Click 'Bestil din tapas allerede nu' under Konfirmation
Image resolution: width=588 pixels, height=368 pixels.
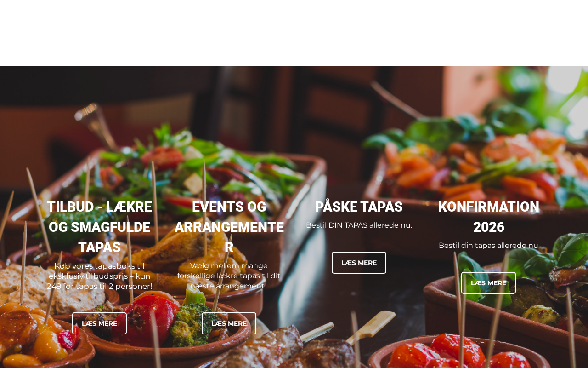(488, 246)
